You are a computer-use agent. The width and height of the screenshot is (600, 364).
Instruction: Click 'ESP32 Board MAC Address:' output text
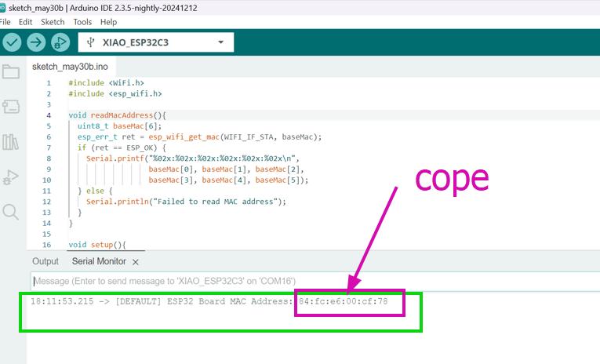point(230,301)
